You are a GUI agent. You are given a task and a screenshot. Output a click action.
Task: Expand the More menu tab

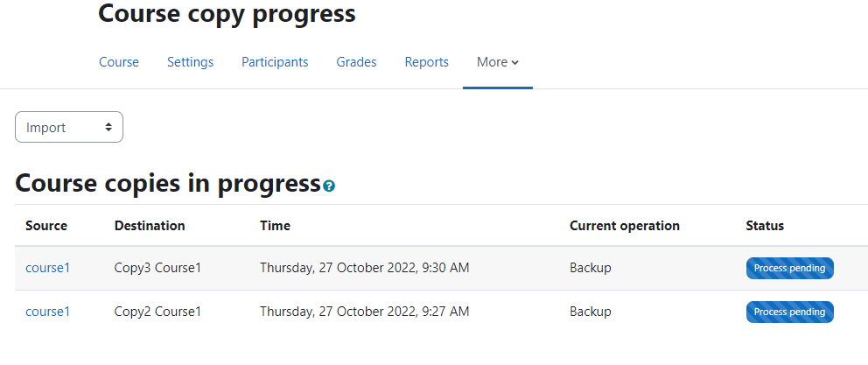(498, 62)
